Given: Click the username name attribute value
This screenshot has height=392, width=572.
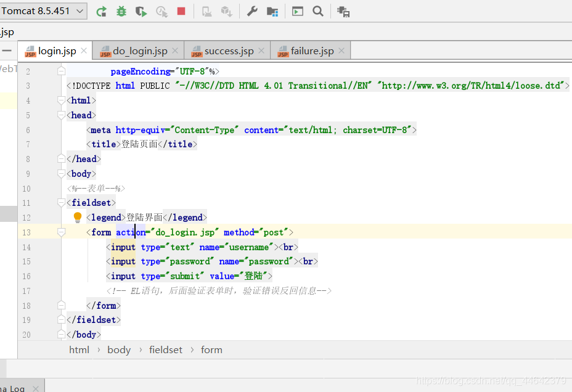Looking at the screenshot, I should [249, 247].
